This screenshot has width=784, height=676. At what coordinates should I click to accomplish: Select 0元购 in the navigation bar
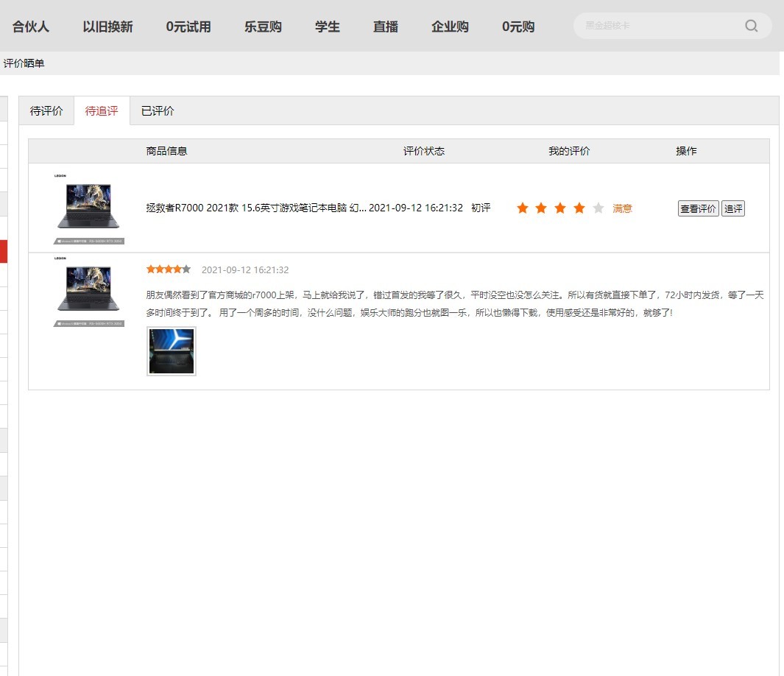[x=518, y=27]
